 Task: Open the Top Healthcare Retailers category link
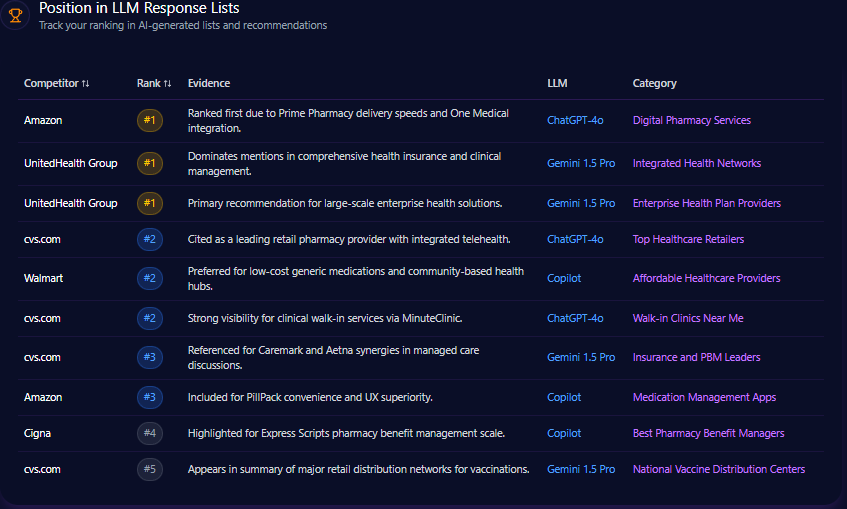[688, 239]
